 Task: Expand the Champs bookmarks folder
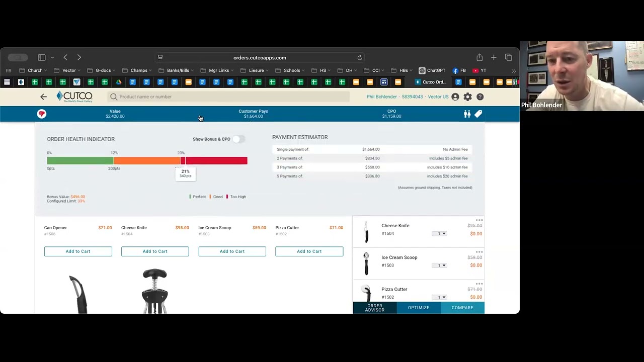137,71
